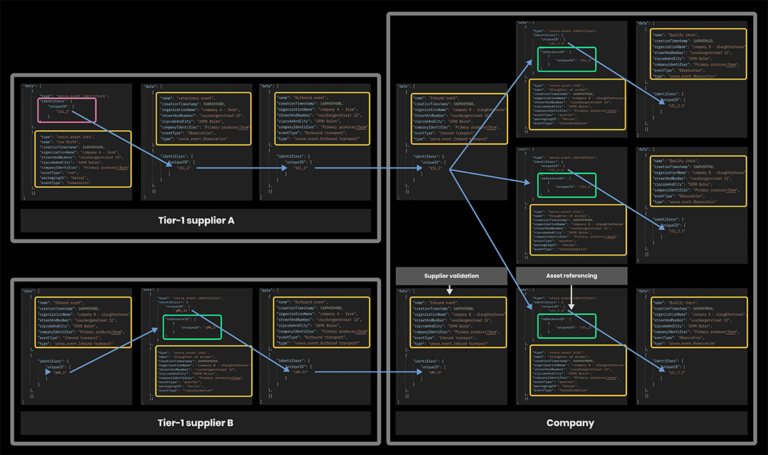Click upper Inbound event yellow box in Company
768x455 pixels.
tap(451, 117)
